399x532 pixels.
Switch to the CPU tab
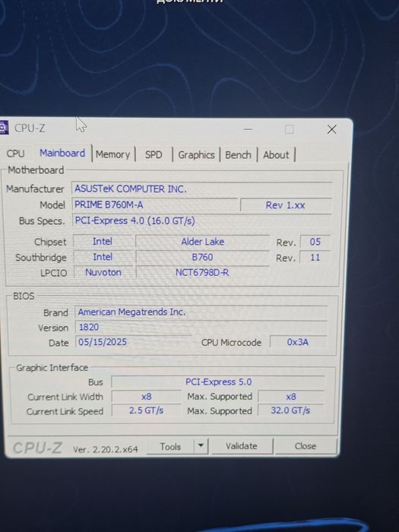[x=16, y=154]
